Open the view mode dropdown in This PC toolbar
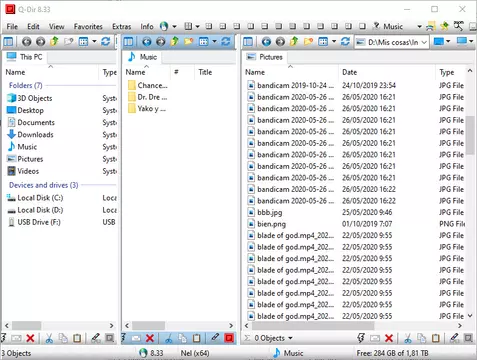 [94, 42]
